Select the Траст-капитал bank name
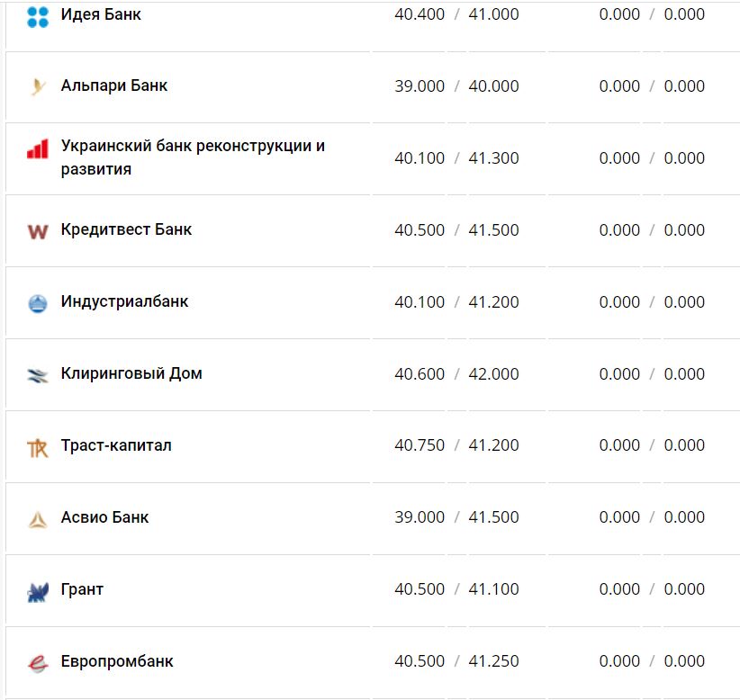The width and height of the screenshot is (740, 700). [116, 445]
